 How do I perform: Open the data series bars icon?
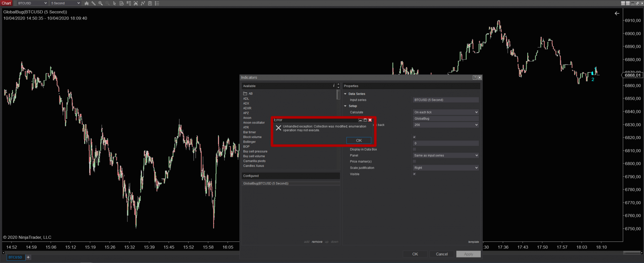(x=136, y=3)
